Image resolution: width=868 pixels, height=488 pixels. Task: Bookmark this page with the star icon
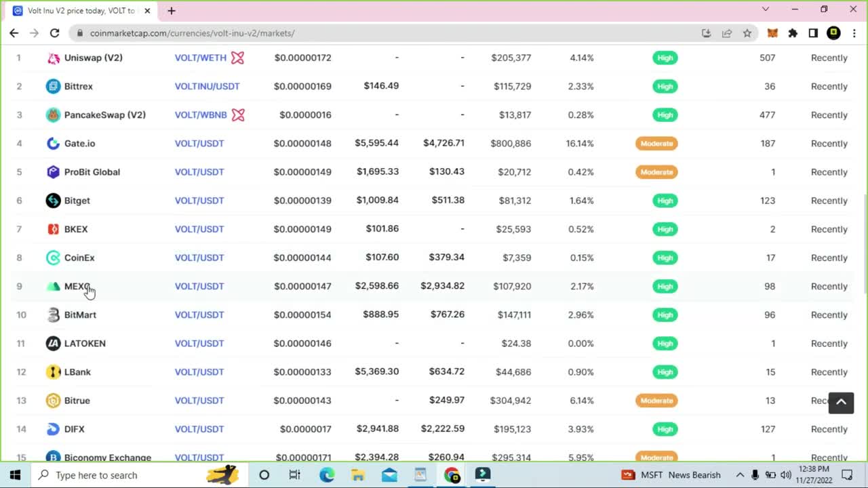[747, 33]
